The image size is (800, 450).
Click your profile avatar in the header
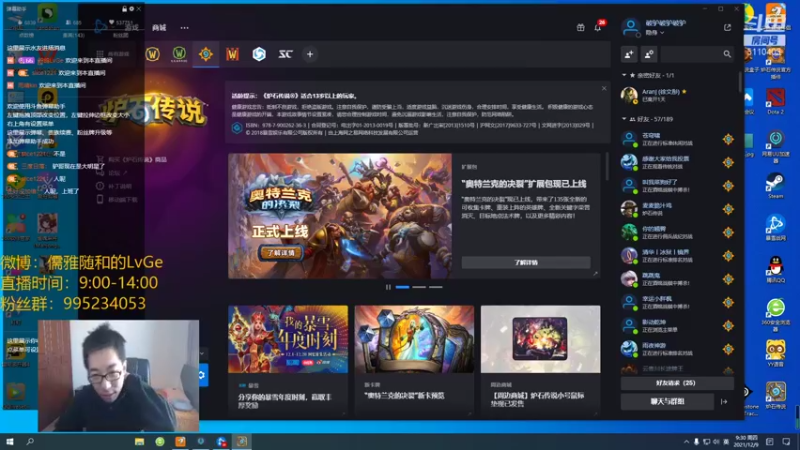[631, 27]
